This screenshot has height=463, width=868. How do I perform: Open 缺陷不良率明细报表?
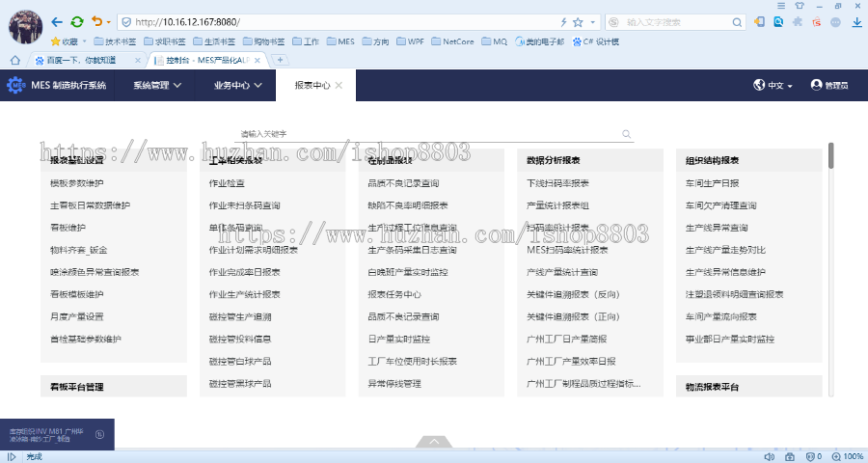click(x=408, y=205)
